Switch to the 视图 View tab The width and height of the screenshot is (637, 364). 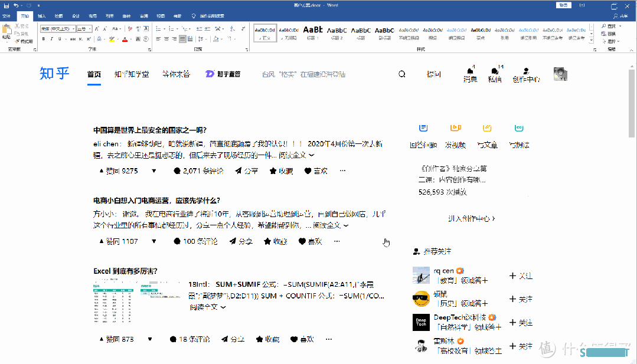(x=161, y=17)
